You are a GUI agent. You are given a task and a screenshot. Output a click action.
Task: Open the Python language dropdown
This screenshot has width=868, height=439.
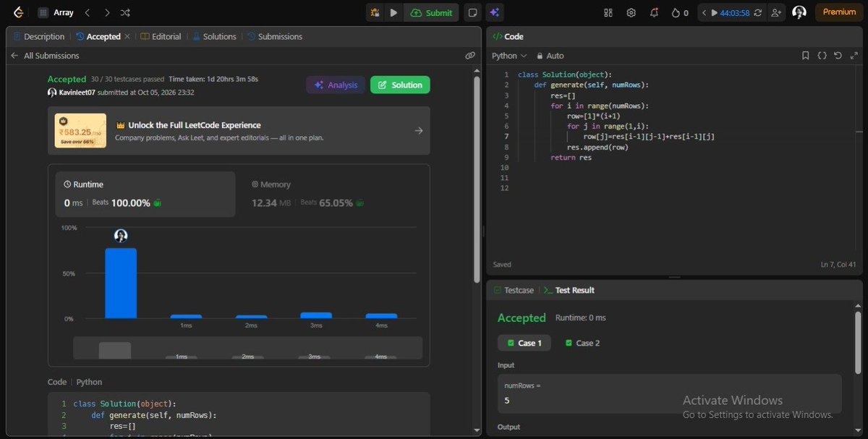[x=509, y=56]
